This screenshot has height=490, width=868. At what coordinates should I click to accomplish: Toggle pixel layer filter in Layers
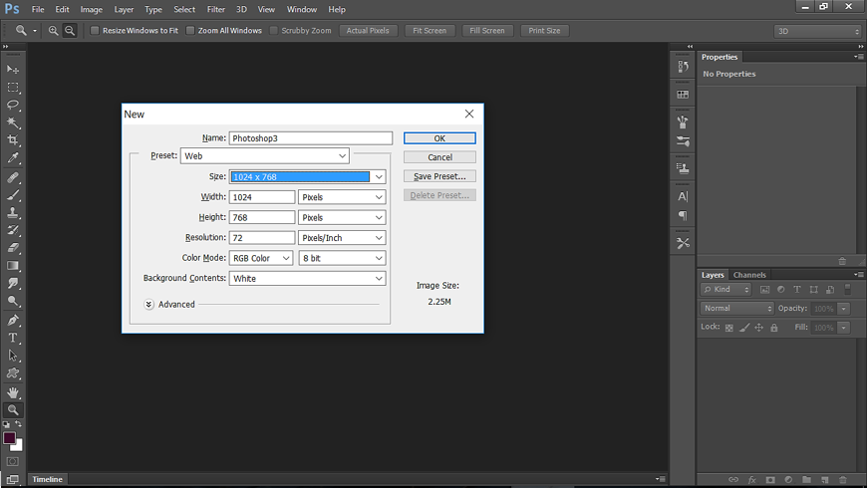[x=764, y=289]
